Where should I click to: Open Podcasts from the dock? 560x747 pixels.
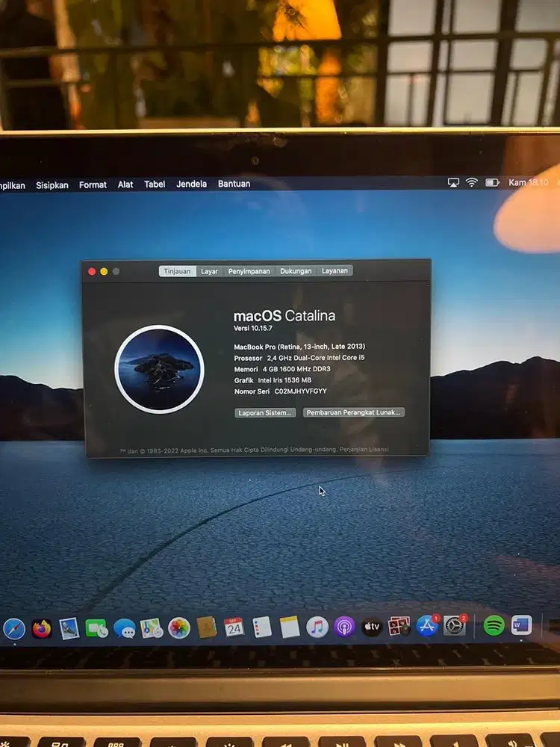344,627
